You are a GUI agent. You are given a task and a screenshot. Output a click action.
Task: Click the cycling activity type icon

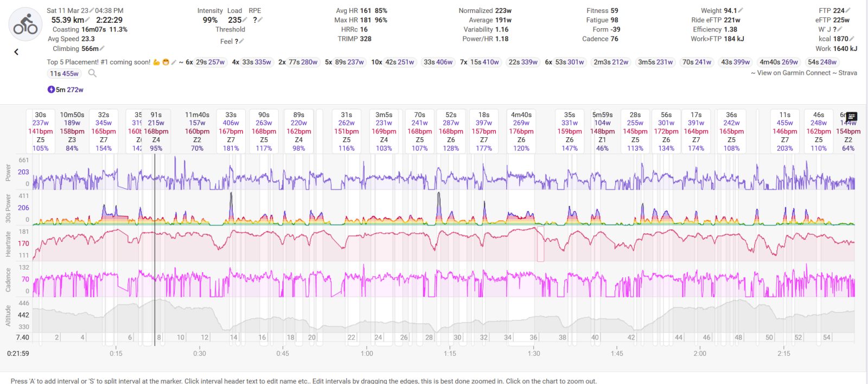click(x=25, y=24)
